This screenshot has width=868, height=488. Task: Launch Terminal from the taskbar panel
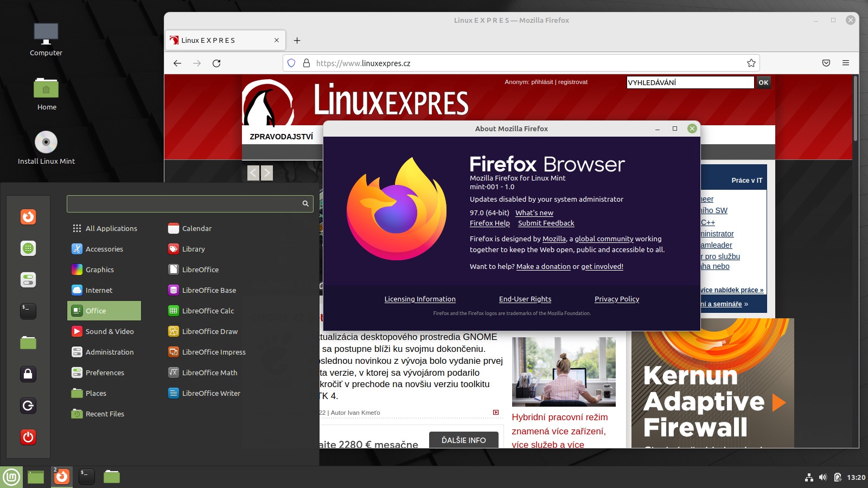click(x=87, y=477)
